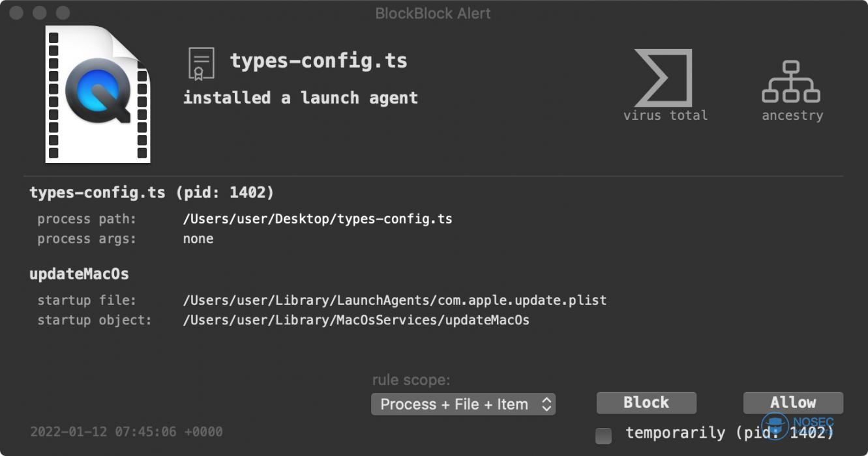868x456 pixels.
Task: Open the VirusTotal sigma icon
Action: [663, 78]
